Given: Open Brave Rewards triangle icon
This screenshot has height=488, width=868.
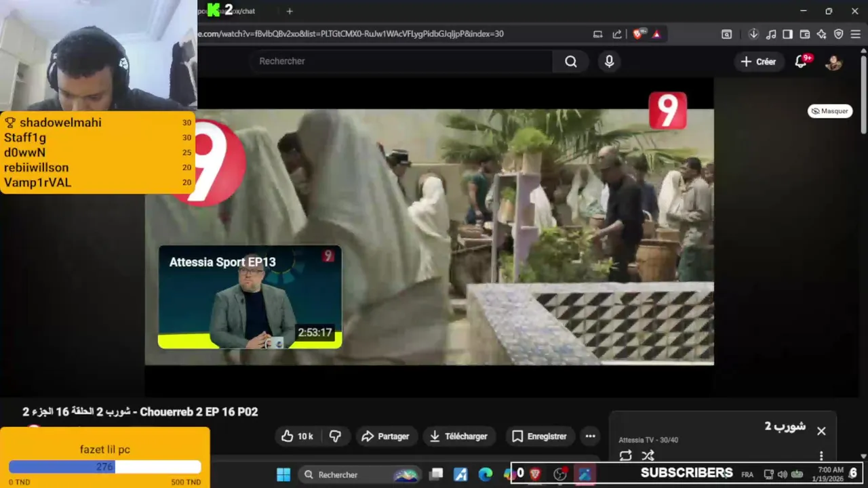Looking at the screenshot, I should [656, 34].
